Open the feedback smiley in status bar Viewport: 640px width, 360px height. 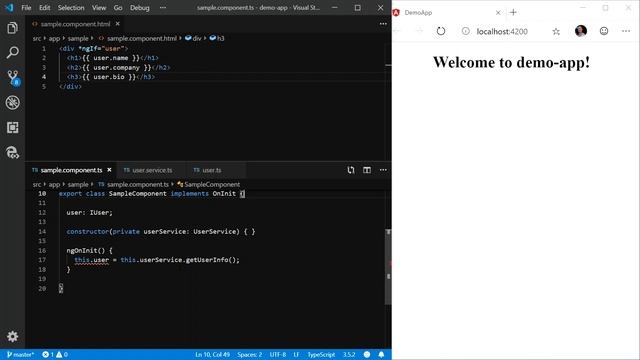(x=367, y=354)
